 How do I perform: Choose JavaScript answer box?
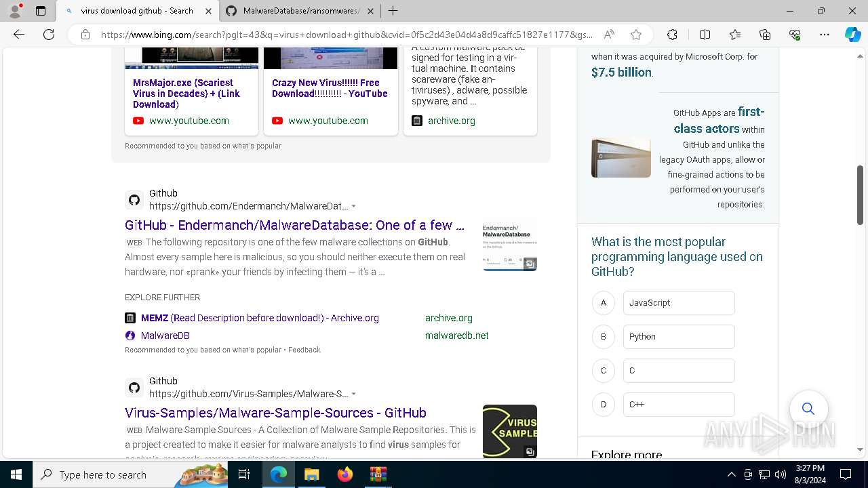tap(679, 303)
